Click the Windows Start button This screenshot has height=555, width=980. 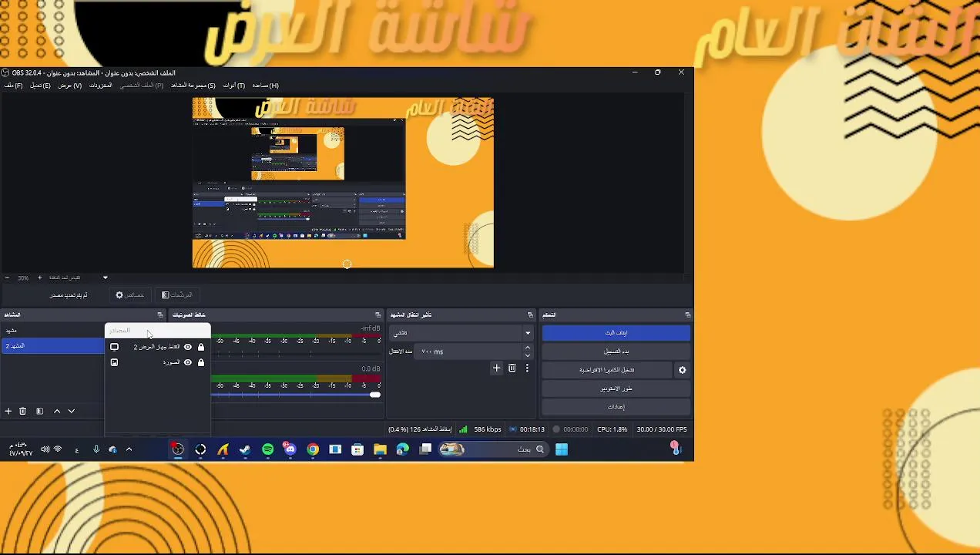click(562, 449)
